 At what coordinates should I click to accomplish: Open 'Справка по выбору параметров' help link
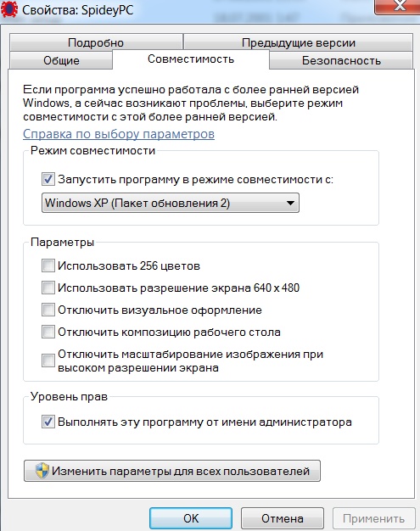click(x=119, y=134)
